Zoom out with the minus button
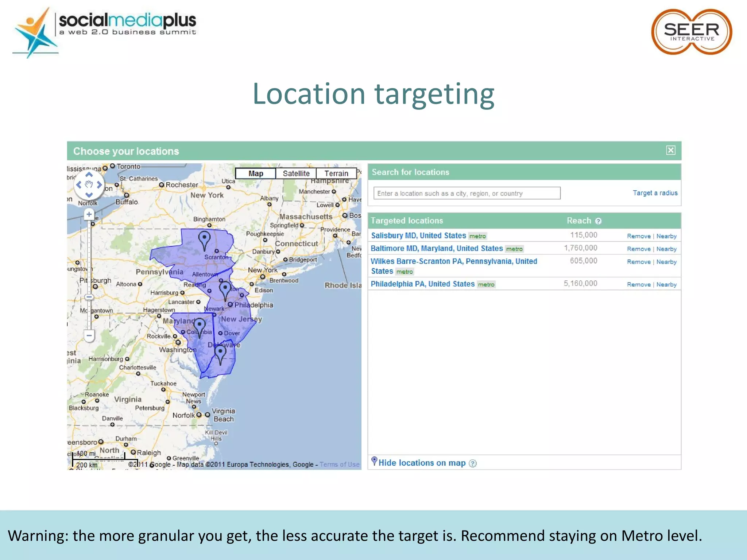747x560 pixels. (x=89, y=335)
